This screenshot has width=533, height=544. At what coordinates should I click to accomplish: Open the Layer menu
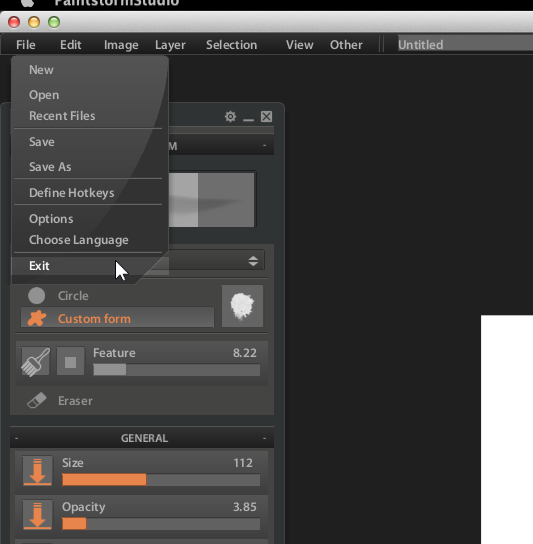tap(170, 45)
